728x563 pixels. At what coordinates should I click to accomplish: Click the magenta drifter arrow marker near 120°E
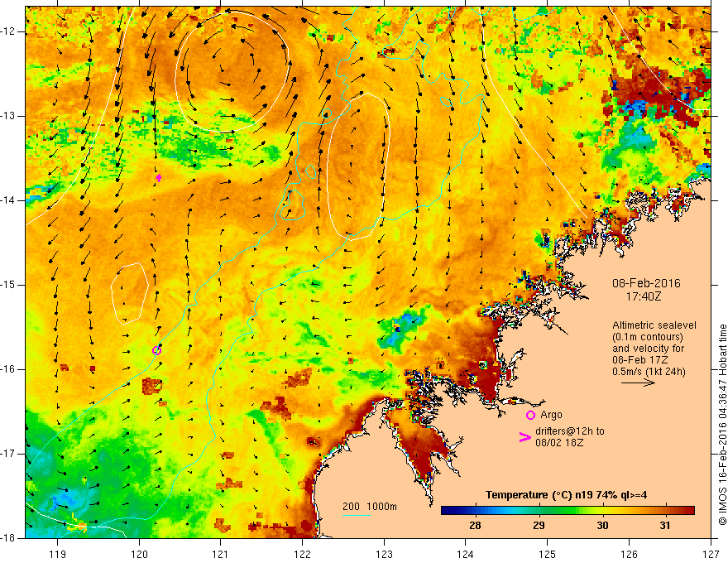point(159,177)
